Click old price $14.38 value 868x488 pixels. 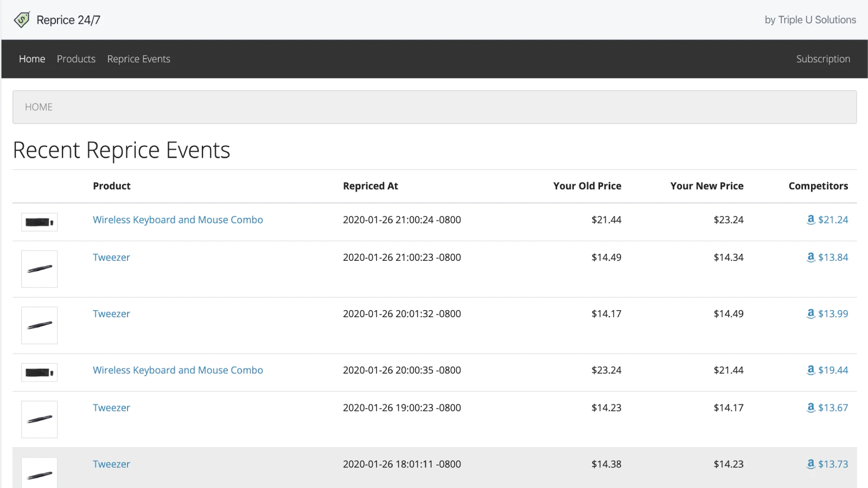point(607,464)
